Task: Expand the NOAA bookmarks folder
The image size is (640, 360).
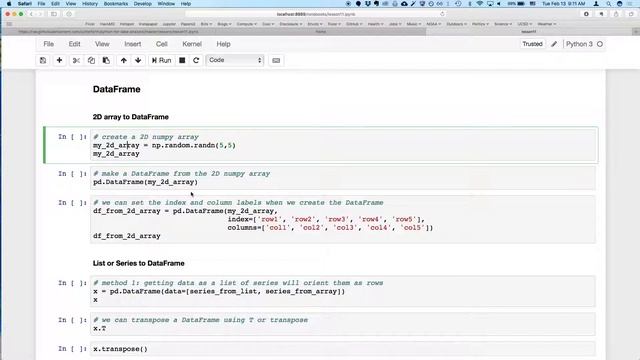Action: 433,24
